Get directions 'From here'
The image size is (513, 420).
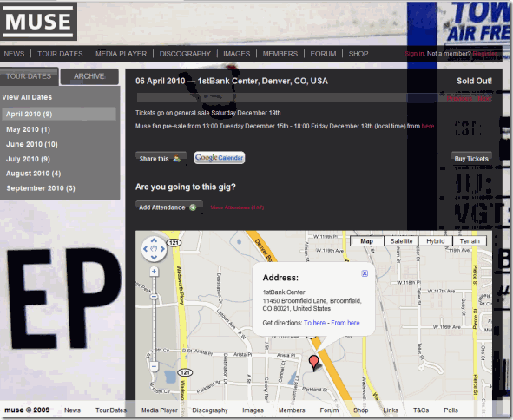tap(345, 323)
